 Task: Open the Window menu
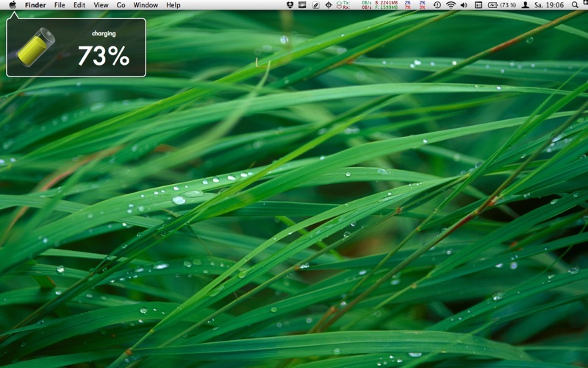click(146, 5)
